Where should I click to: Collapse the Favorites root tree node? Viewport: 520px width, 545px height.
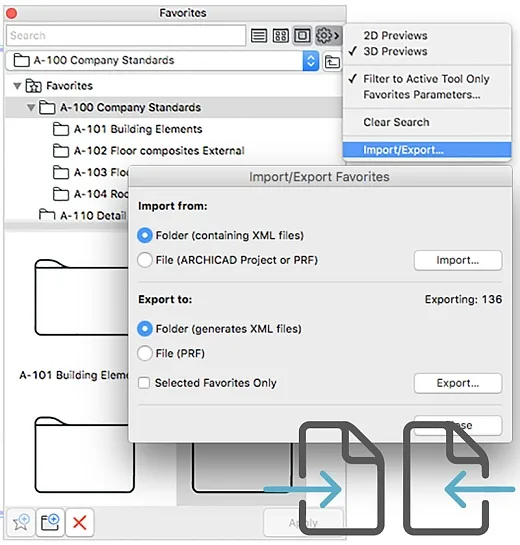click(17, 86)
